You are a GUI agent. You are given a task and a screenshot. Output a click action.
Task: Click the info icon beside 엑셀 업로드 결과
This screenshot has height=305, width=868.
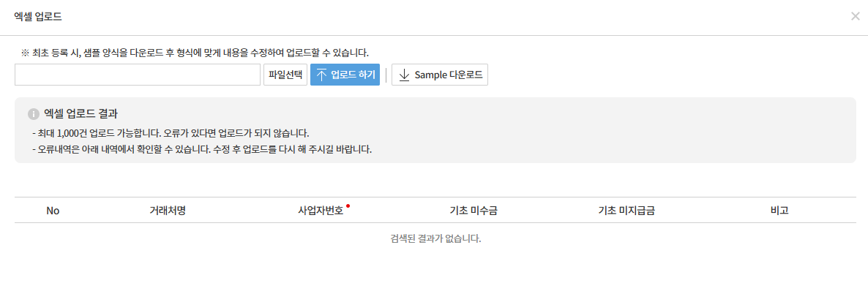[x=33, y=114]
